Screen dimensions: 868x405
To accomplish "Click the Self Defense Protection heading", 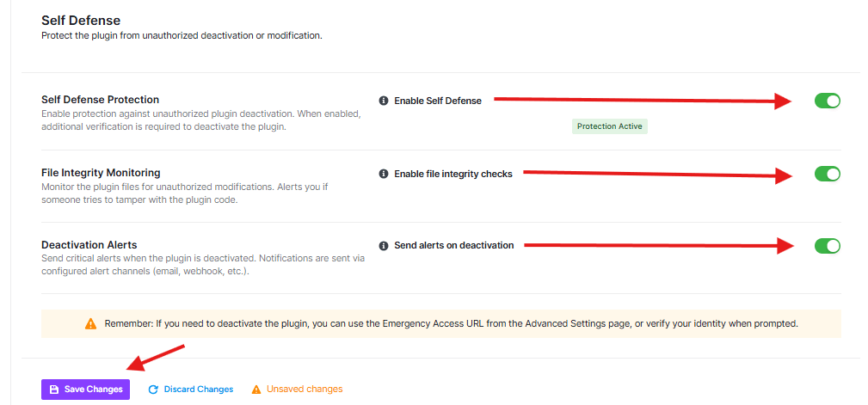I will coord(100,100).
